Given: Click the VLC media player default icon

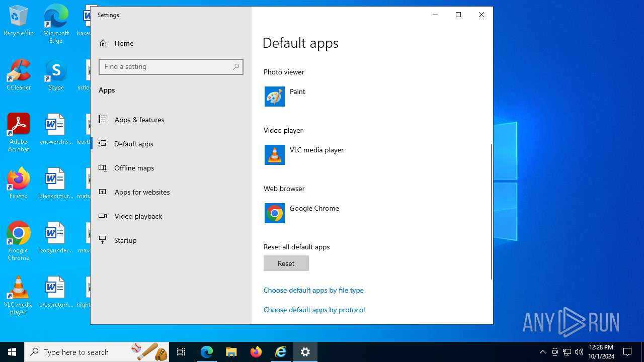Looking at the screenshot, I should pyautogui.click(x=275, y=155).
